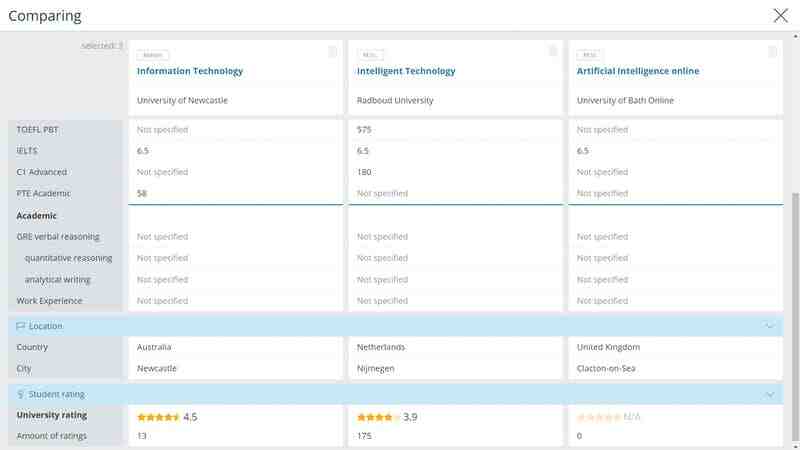Click the Netherlands country cell
This screenshot has height=450, width=800.
[381, 347]
